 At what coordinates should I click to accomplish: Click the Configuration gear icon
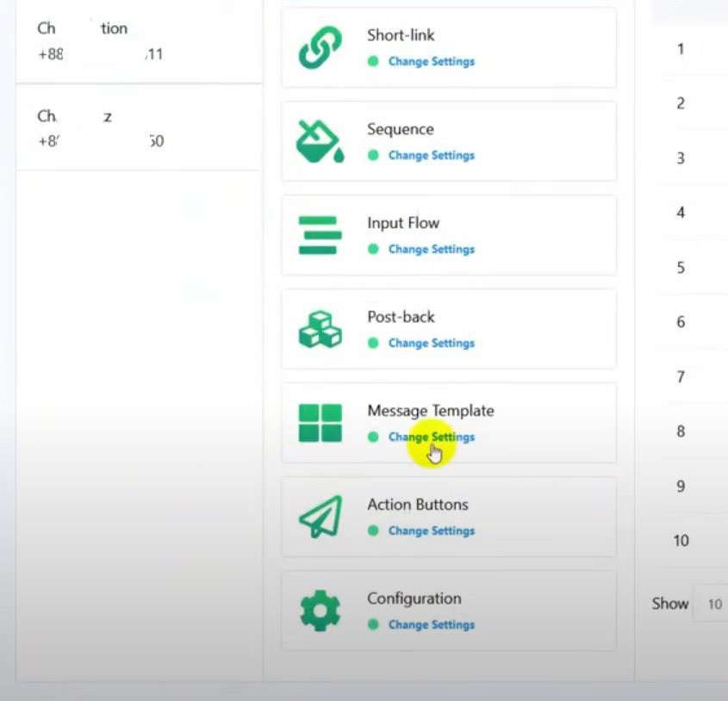320,611
